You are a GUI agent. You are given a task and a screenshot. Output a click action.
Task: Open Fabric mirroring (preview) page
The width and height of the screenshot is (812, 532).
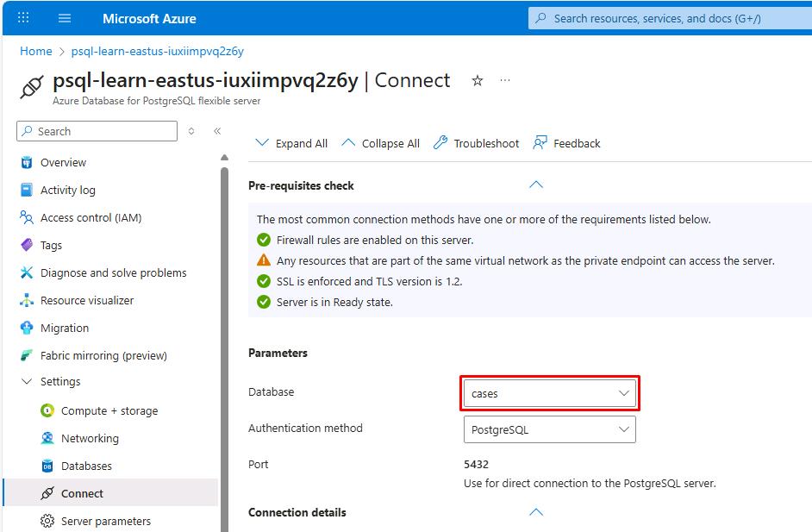pyautogui.click(x=103, y=355)
